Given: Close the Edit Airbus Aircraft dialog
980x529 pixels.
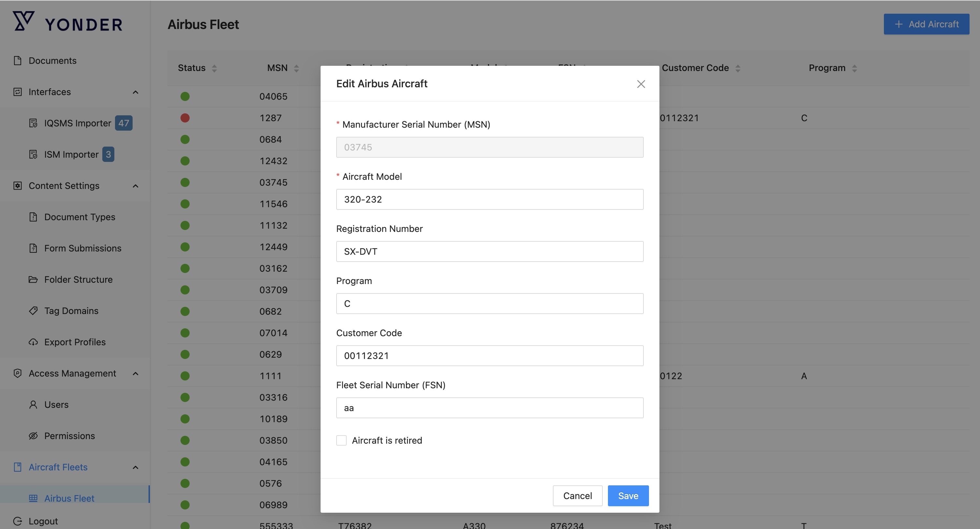Looking at the screenshot, I should pyautogui.click(x=641, y=84).
